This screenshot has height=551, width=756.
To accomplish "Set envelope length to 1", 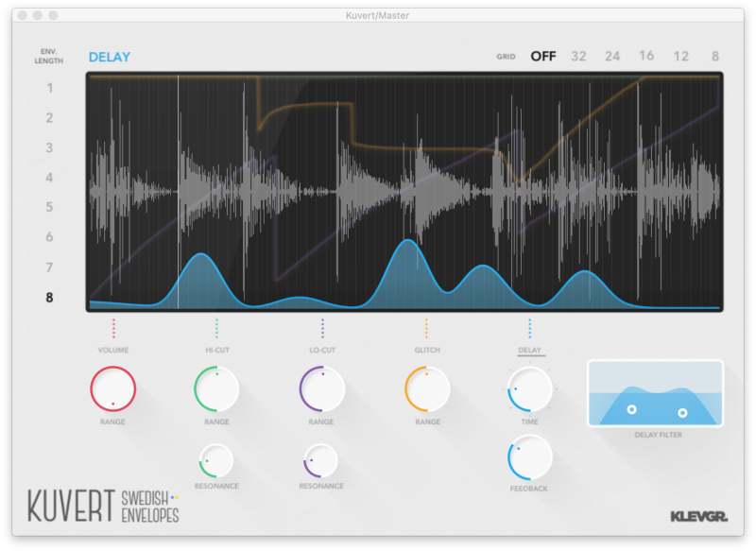I will click(x=49, y=88).
